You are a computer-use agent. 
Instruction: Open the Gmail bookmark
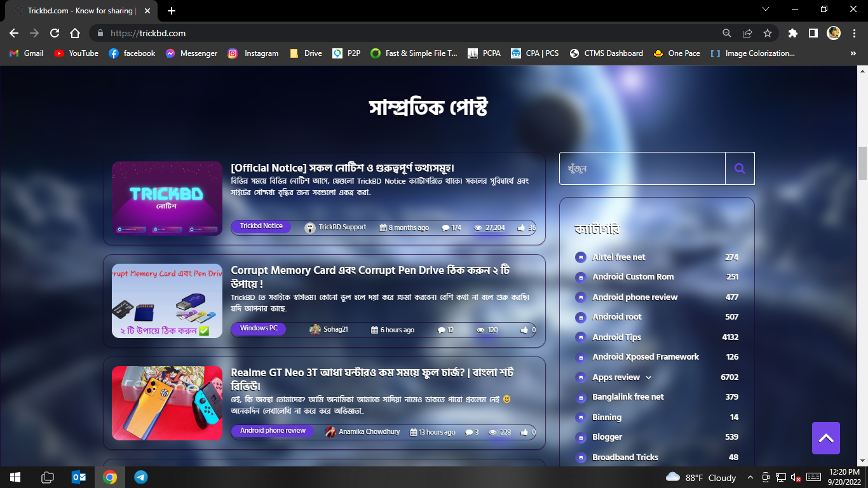[x=27, y=53]
